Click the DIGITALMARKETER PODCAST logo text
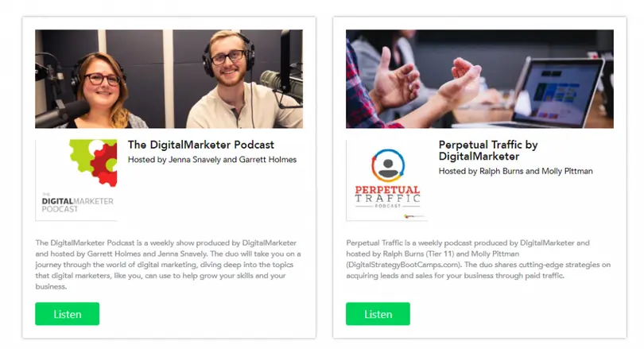This screenshot has width=644, height=349. point(77,204)
